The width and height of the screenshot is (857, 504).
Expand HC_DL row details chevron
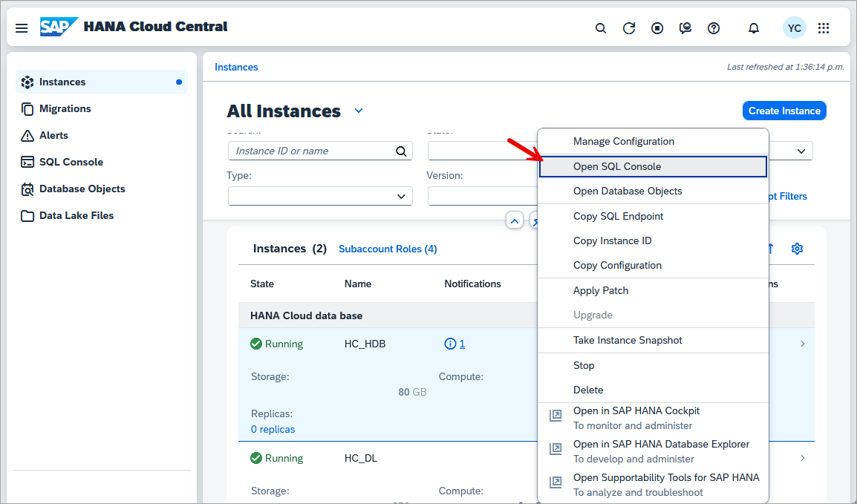coord(802,458)
